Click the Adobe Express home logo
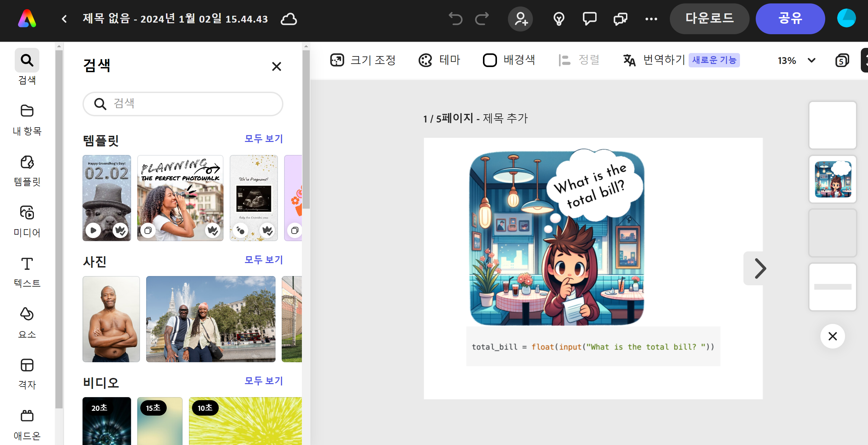Screen dimensions: 868x445 (27, 19)
